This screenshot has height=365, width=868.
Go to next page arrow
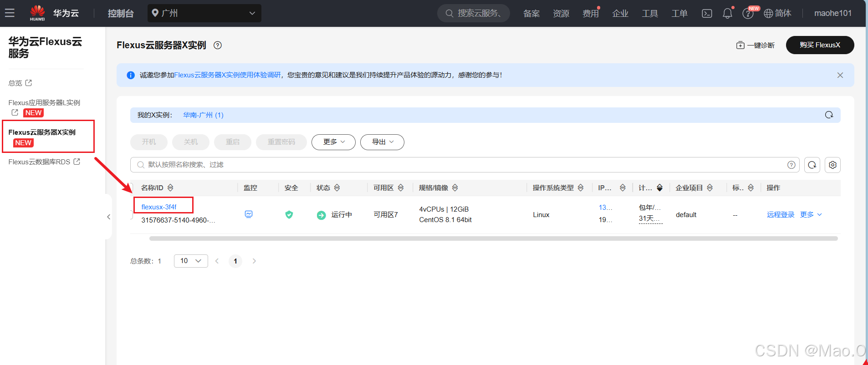tap(254, 261)
